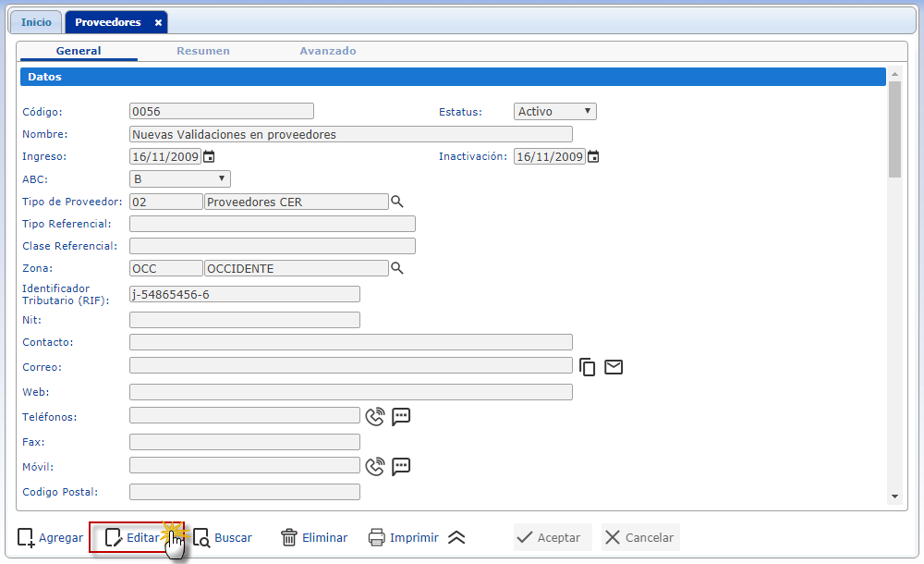The width and height of the screenshot is (924, 564).
Task: Call the Teléfonos number via phone icon
Action: click(x=374, y=416)
